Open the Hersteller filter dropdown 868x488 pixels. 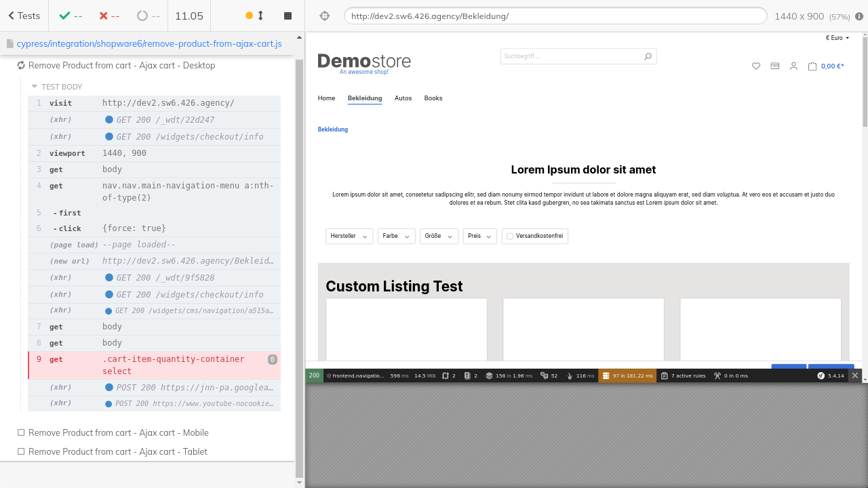349,236
